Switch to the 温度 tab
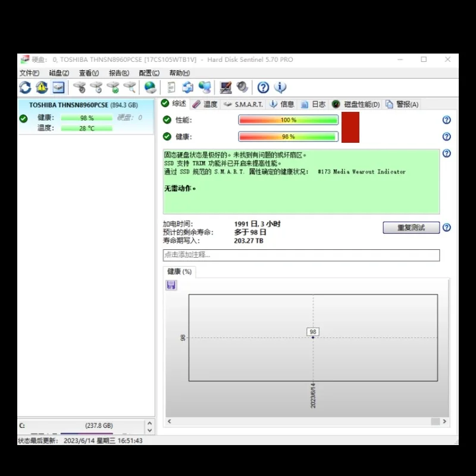The width and height of the screenshot is (476, 476). tap(205, 105)
